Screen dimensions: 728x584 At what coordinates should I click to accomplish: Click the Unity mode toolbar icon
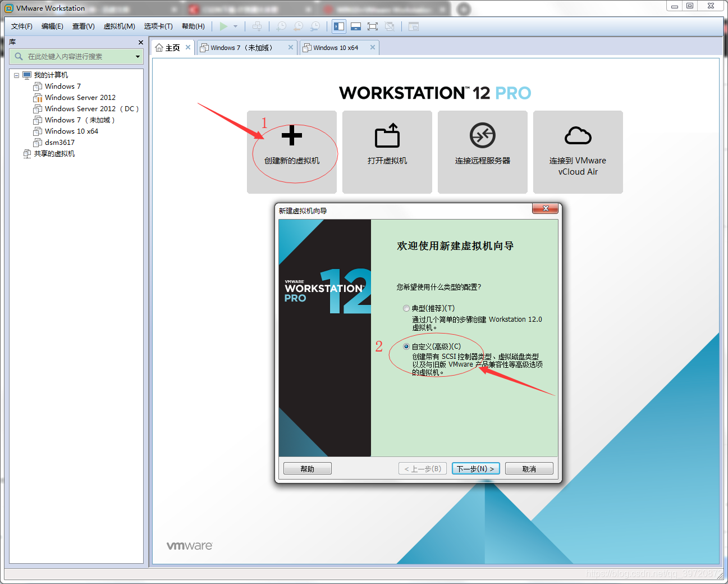pyautogui.click(x=390, y=26)
